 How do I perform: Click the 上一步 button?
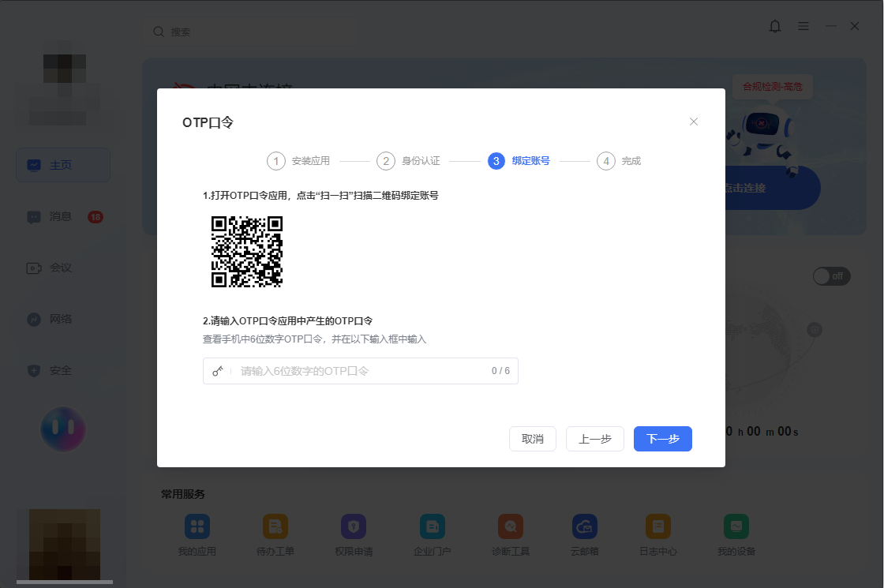tap(595, 439)
